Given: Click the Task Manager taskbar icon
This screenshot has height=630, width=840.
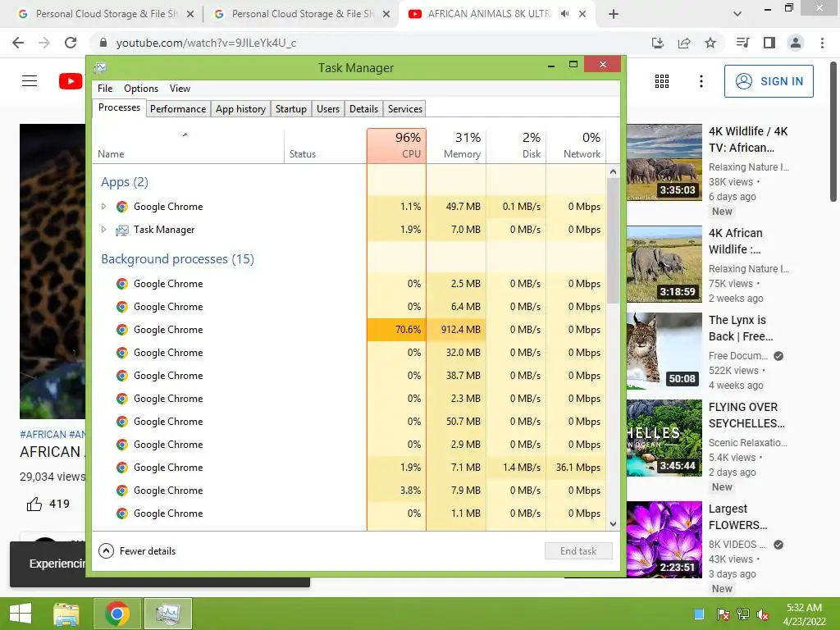Looking at the screenshot, I should [x=167, y=614].
